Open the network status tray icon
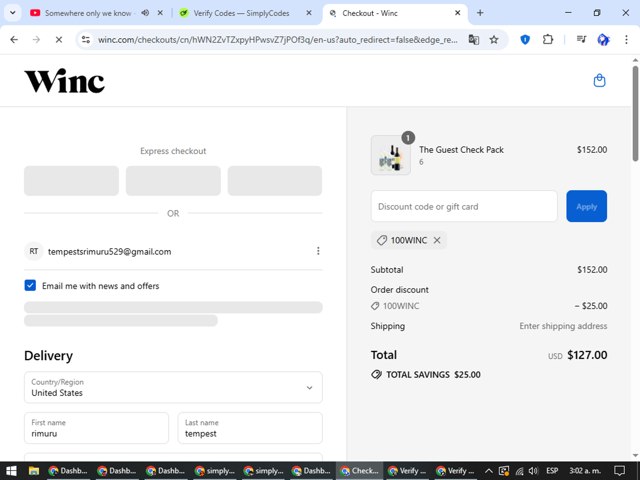The width and height of the screenshot is (640, 480). 519,471
